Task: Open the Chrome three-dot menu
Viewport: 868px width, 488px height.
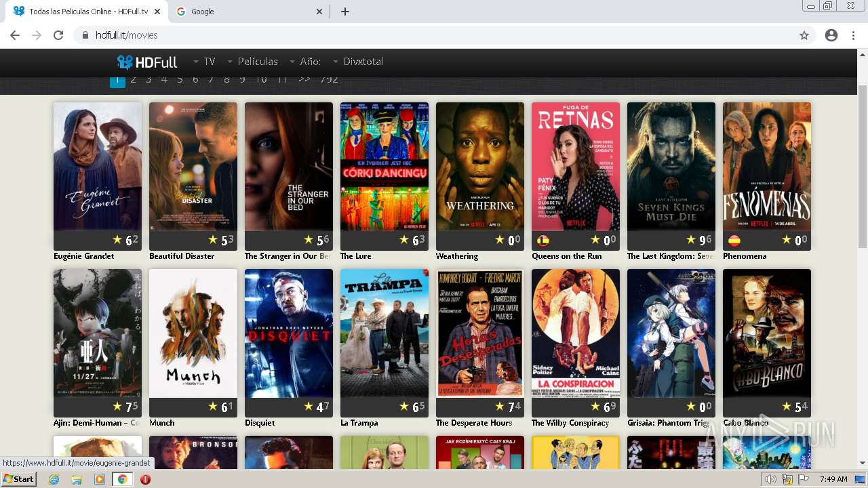Action: point(853,35)
